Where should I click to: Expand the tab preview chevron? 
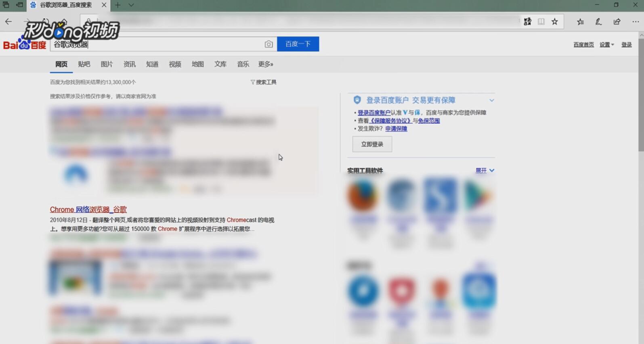[131, 5]
